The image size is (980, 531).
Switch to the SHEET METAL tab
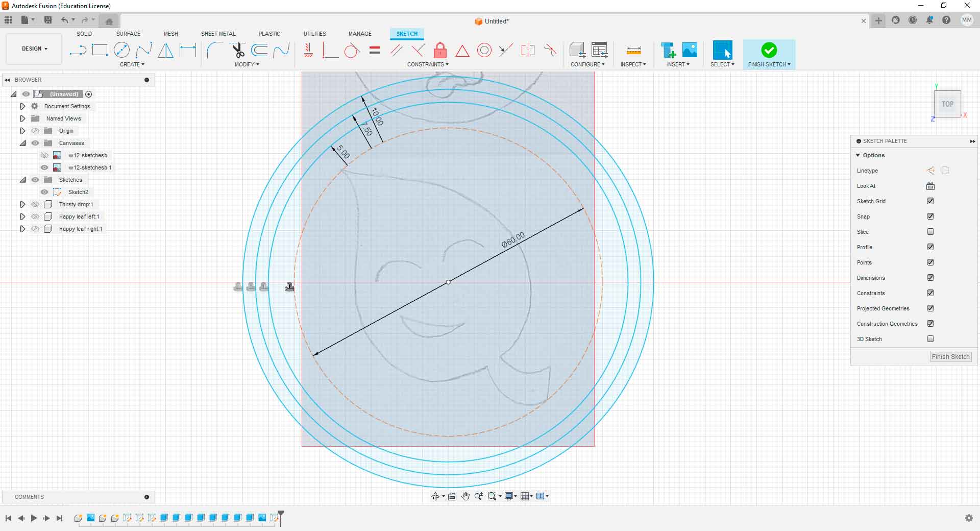(x=218, y=34)
